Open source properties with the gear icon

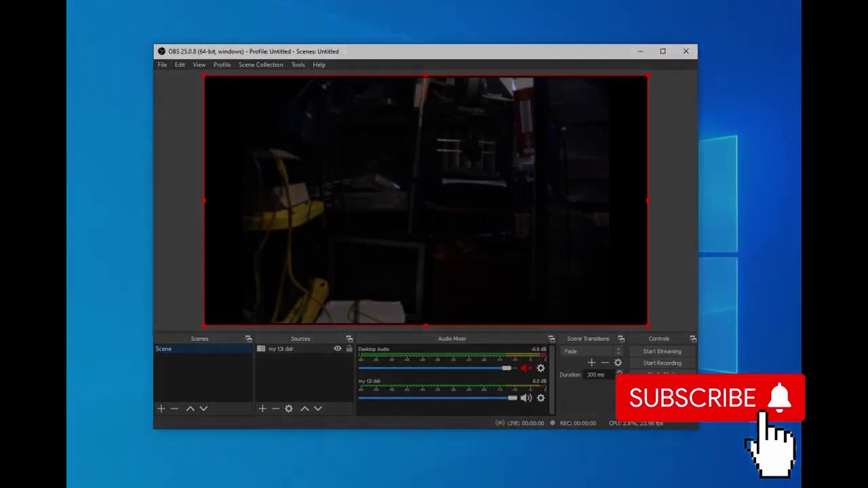coord(289,409)
